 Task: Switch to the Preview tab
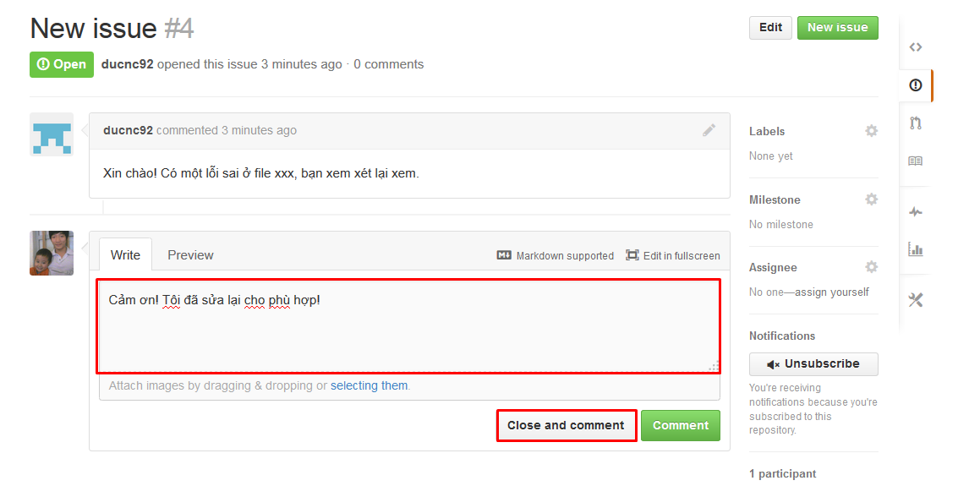coord(190,255)
